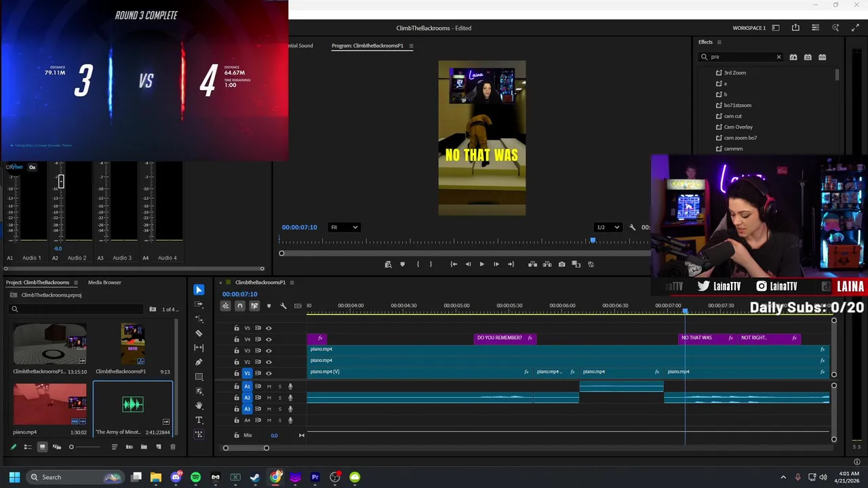Select Project: ClimbTheBackrooms tab
868x488 pixels.
click(37, 283)
